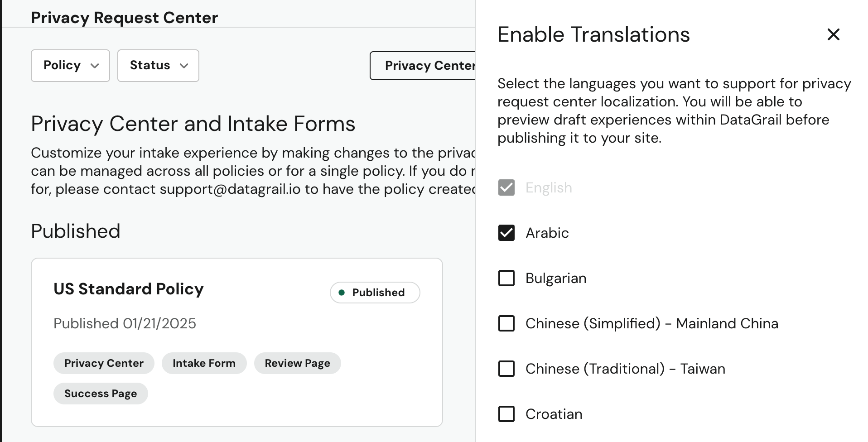This screenshot has width=868, height=442.
Task: Open the Policy filter dropdown
Action: click(70, 65)
